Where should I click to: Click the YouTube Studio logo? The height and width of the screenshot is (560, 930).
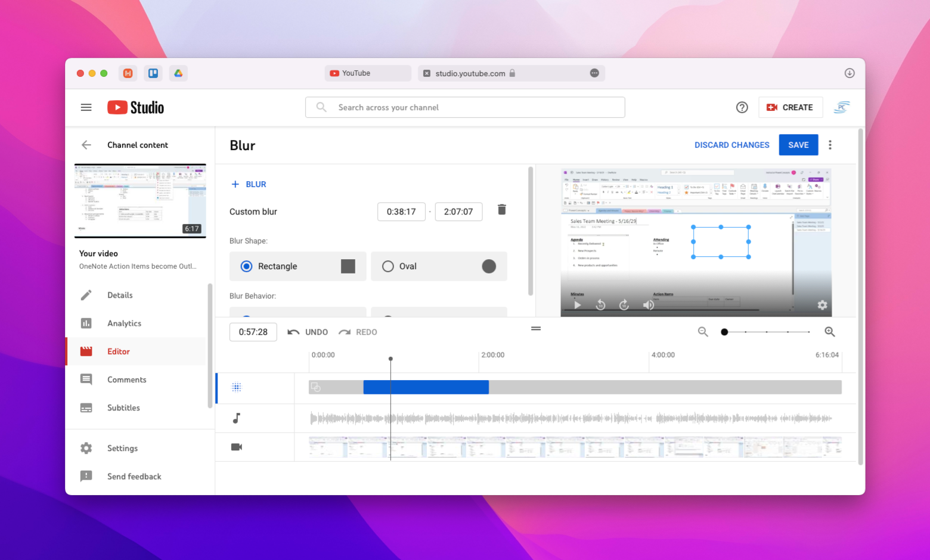coord(135,107)
